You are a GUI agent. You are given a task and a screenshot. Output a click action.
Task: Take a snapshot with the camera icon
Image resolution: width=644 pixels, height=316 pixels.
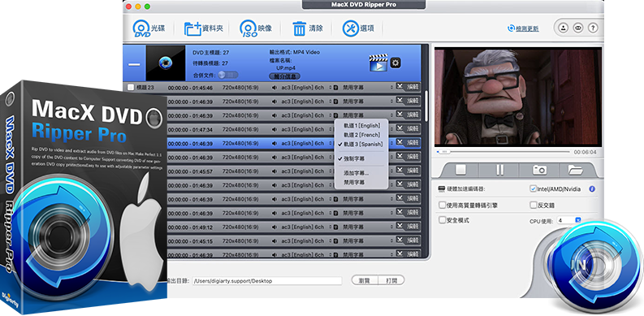point(539,170)
